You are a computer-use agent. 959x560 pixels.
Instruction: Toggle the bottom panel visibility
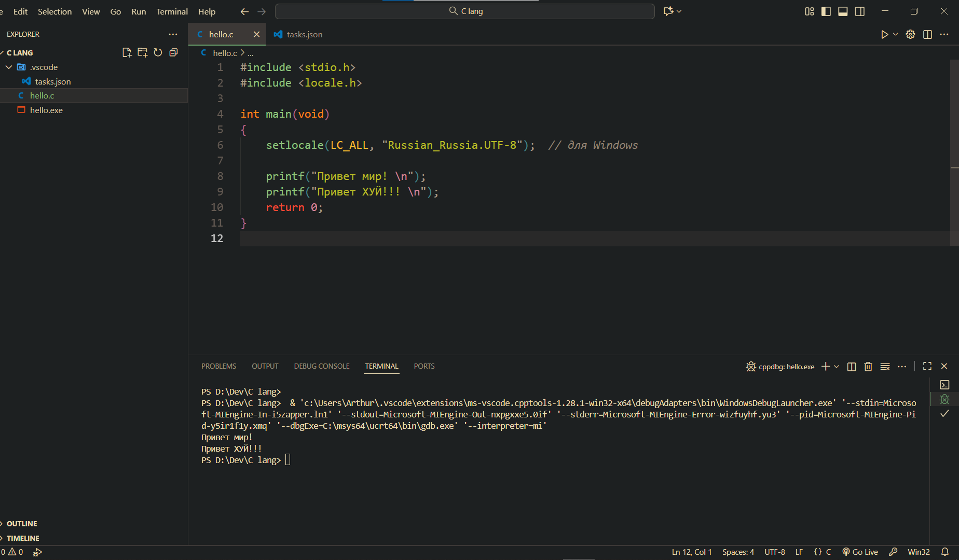pos(843,11)
